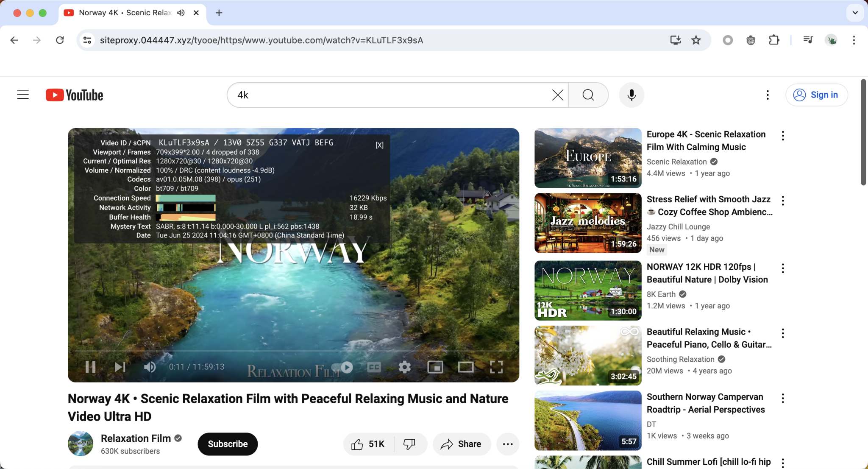868x469 pixels.
Task: Toggle autoplay in the player
Action: pos(345,367)
